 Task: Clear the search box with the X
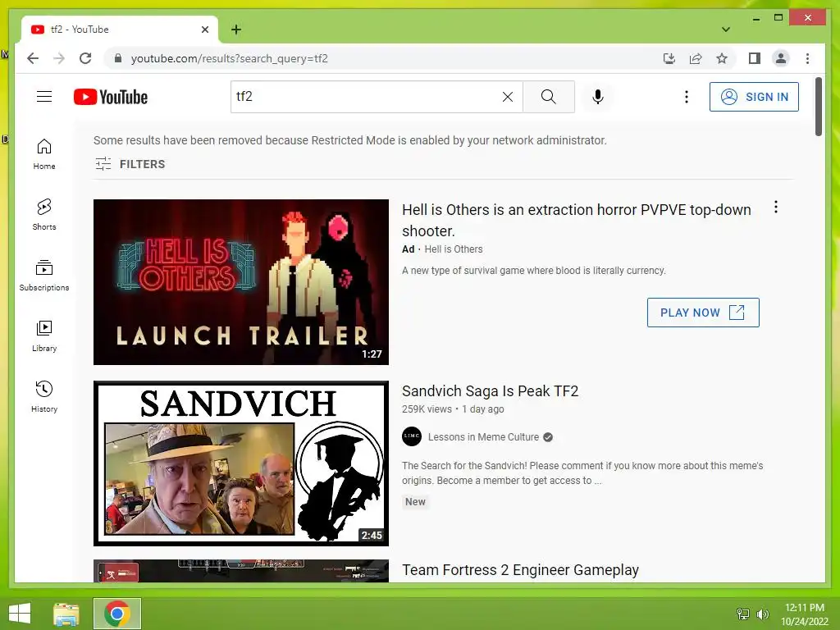(507, 97)
